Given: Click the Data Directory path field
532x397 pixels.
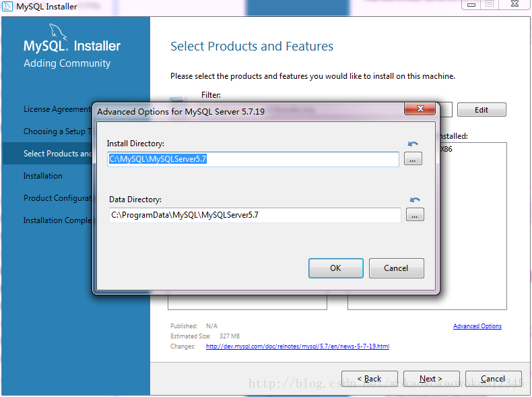Looking at the screenshot, I should (x=255, y=215).
